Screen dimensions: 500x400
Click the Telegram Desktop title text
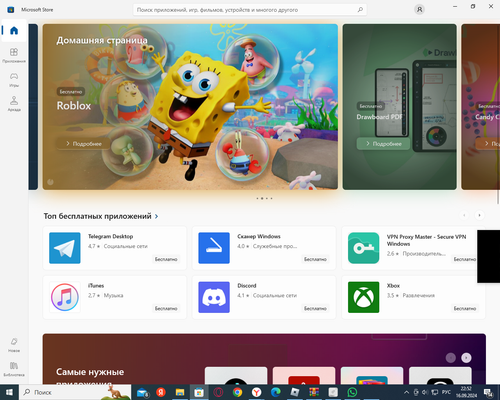coord(110,236)
